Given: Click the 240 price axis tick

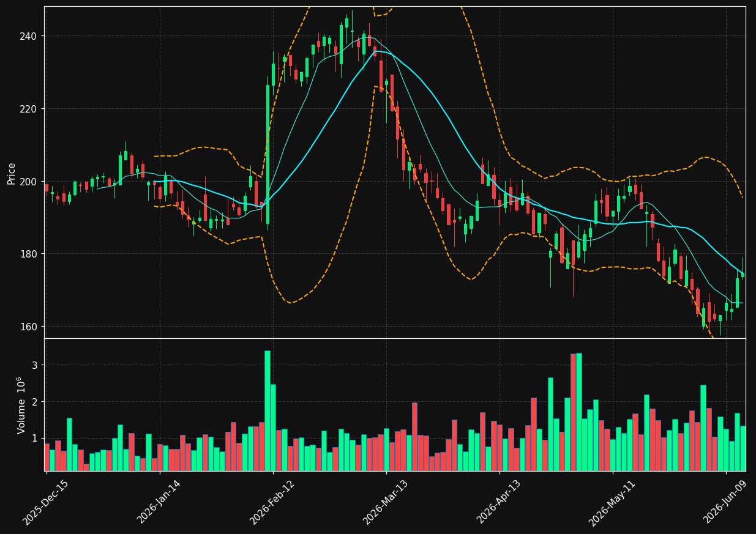Looking at the screenshot, I should 28,36.
